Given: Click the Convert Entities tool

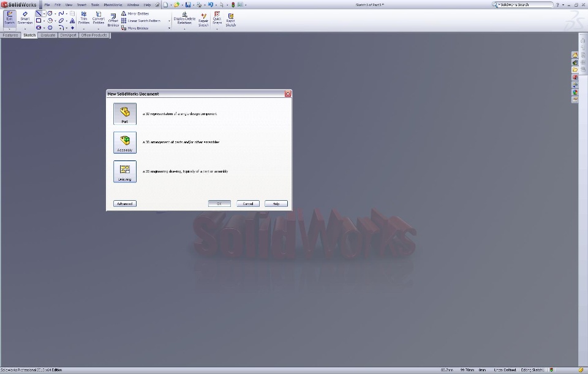Looking at the screenshot, I should (98, 18).
